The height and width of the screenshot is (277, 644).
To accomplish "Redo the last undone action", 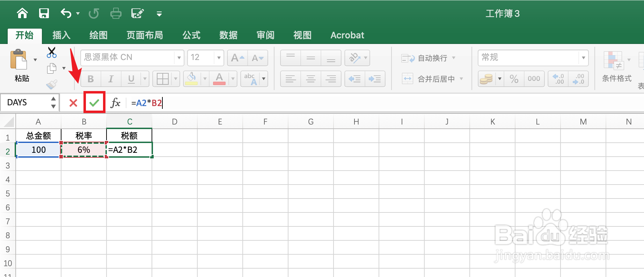I will (94, 14).
